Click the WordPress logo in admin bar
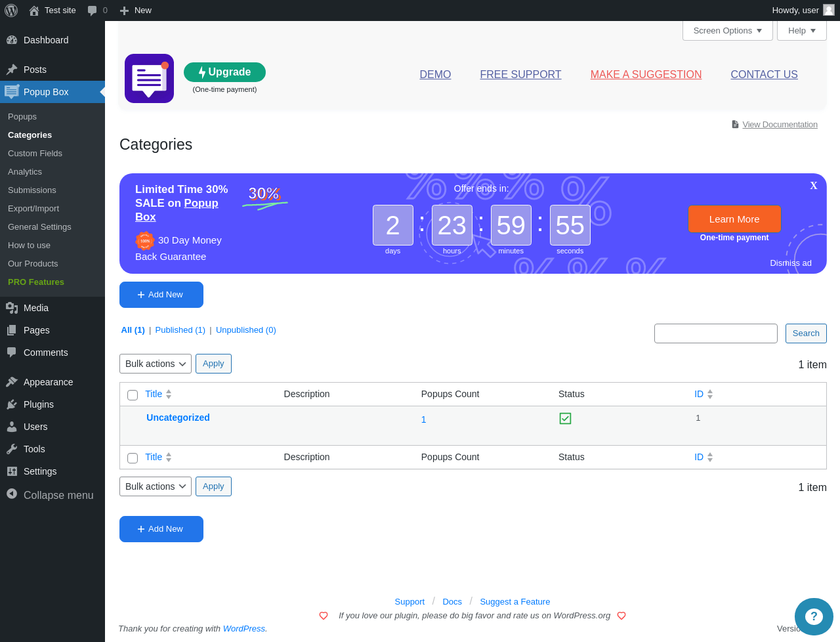840x642 pixels. coord(11,11)
